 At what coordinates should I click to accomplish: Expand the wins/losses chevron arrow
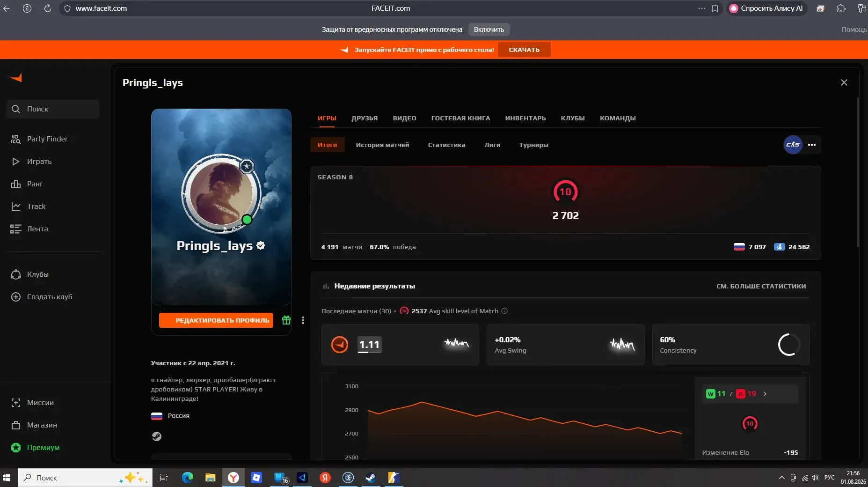765,394
